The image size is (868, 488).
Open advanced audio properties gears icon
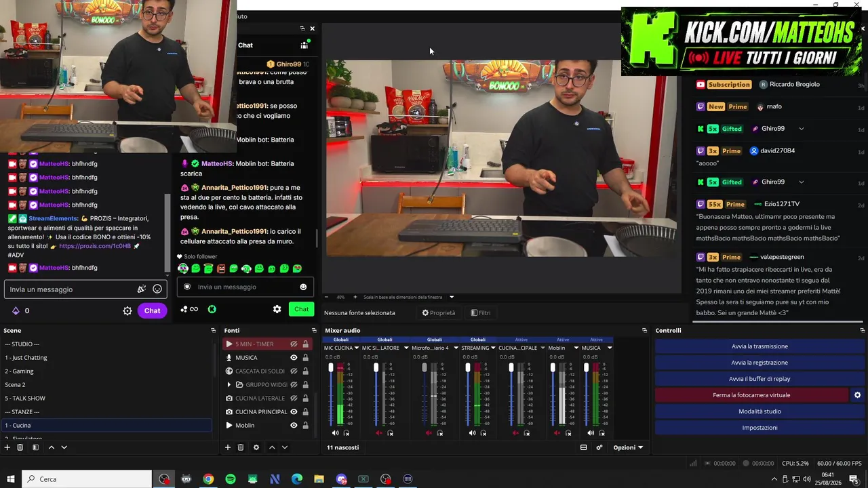(599, 447)
